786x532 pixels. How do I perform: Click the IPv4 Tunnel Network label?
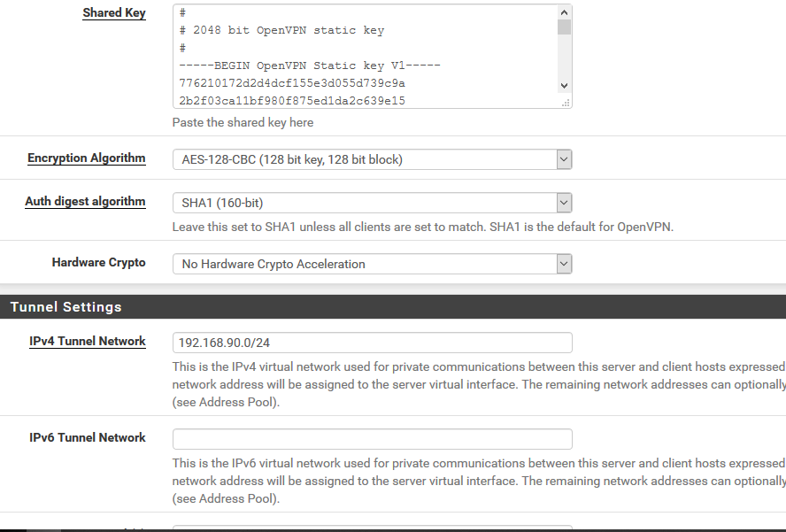[x=88, y=341]
